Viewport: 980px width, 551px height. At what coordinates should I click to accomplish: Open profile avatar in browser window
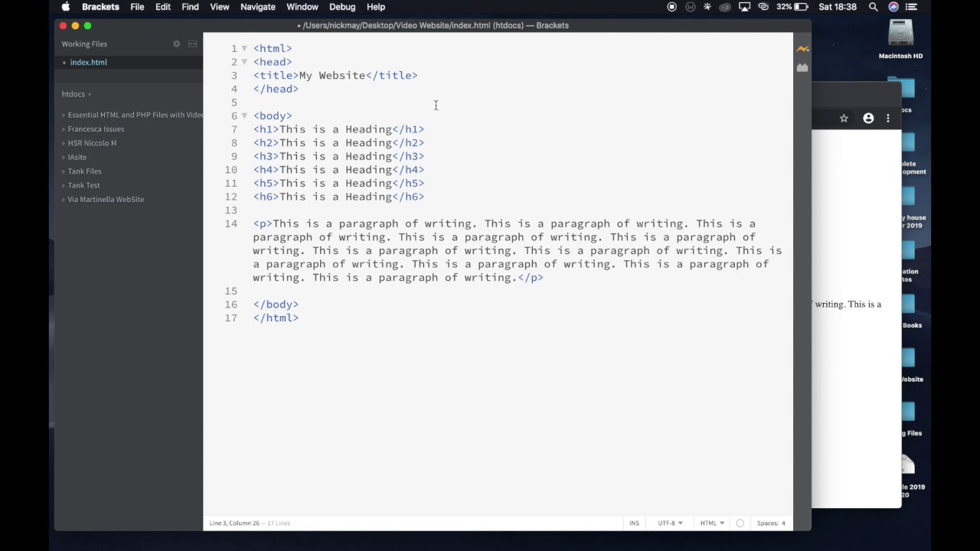(868, 119)
